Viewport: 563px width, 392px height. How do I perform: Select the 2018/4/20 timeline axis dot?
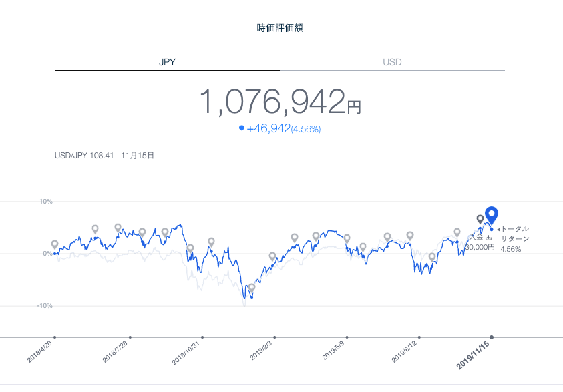click(x=55, y=337)
